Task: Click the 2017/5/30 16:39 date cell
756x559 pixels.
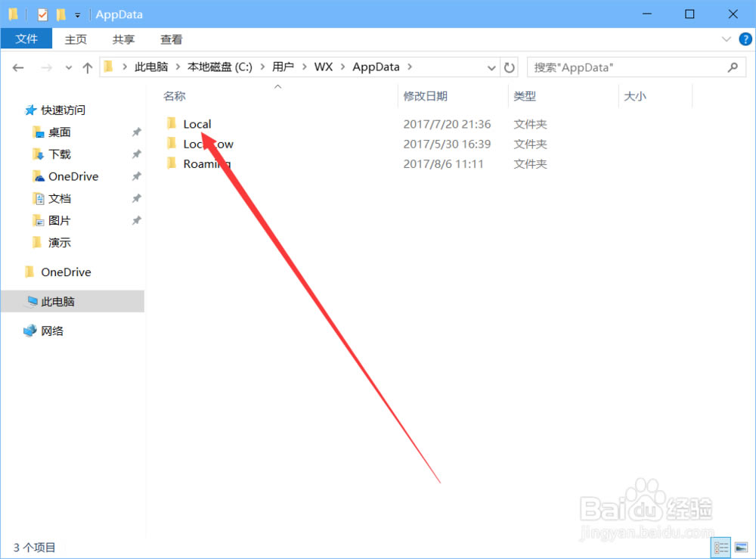Action: pyautogui.click(x=447, y=144)
